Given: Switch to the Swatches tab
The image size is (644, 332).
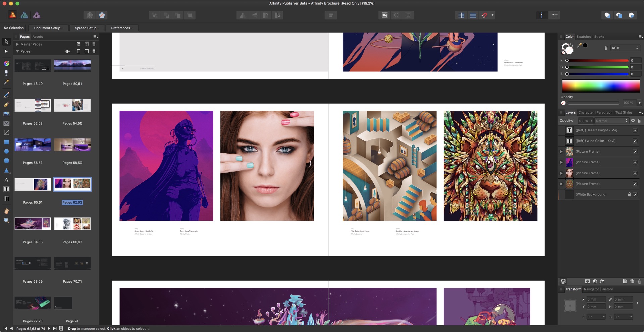Looking at the screenshot, I should [584, 37].
